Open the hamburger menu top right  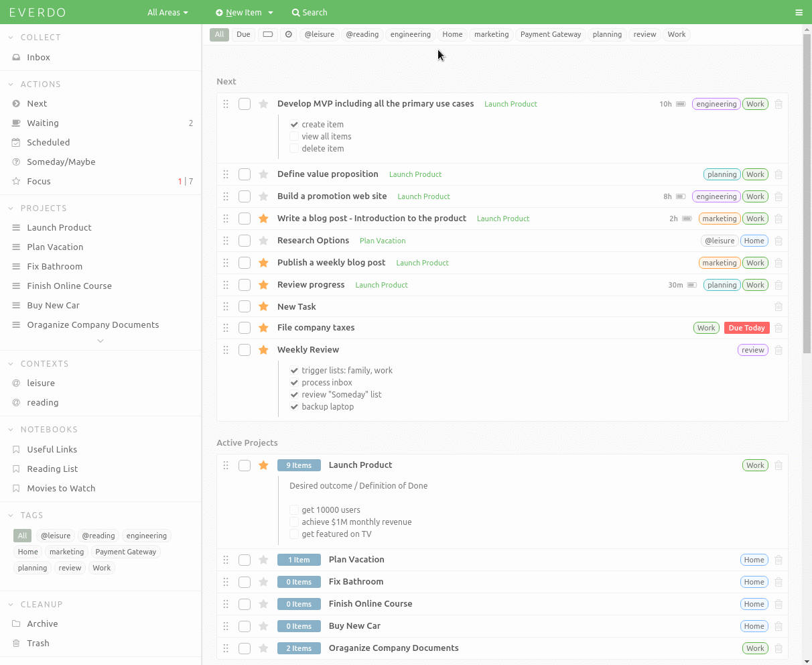tap(799, 12)
